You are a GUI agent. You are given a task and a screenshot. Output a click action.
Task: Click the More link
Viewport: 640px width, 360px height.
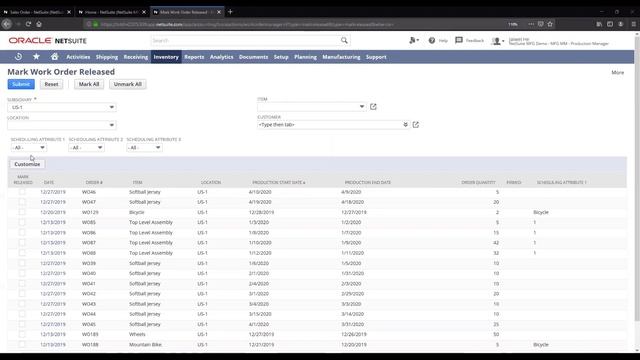pos(618,72)
